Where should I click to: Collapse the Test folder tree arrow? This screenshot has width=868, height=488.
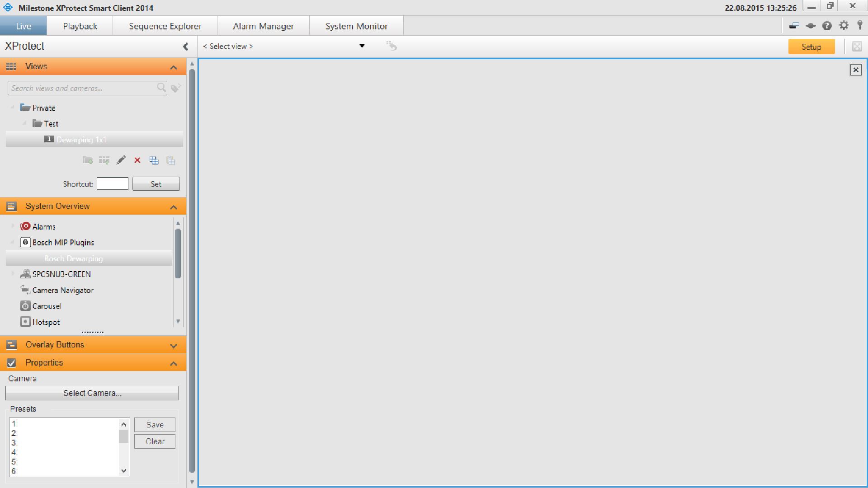pyautogui.click(x=24, y=123)
